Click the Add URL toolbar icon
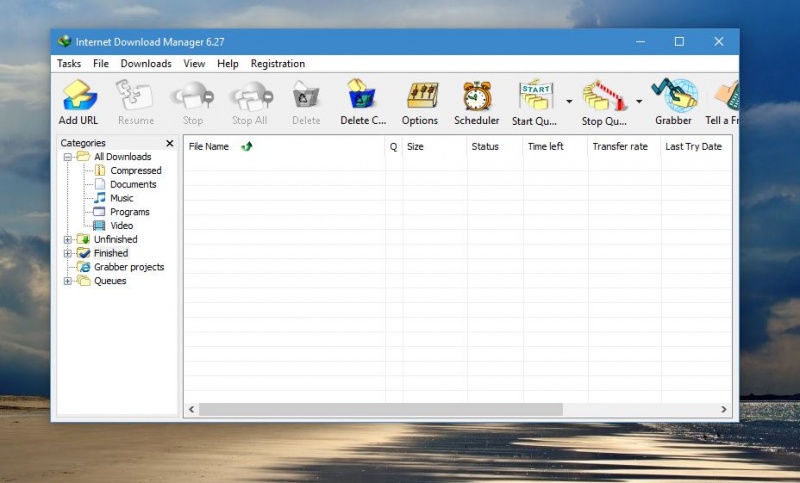 point(78,96)
